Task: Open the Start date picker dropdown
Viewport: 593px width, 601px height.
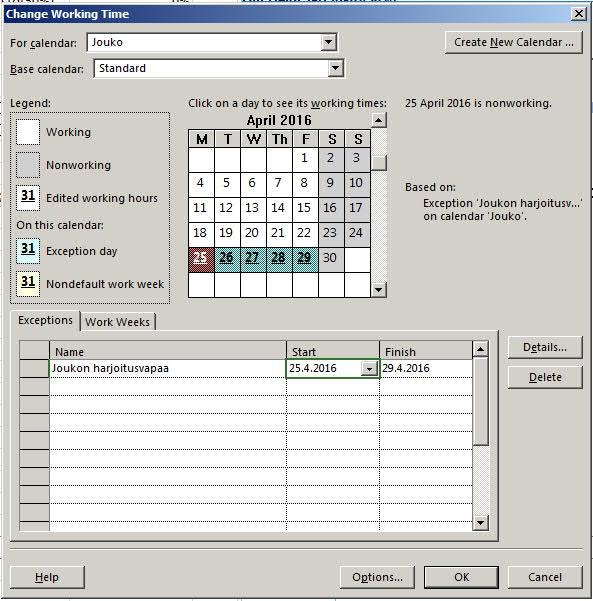Action: [x=369, y=369]
